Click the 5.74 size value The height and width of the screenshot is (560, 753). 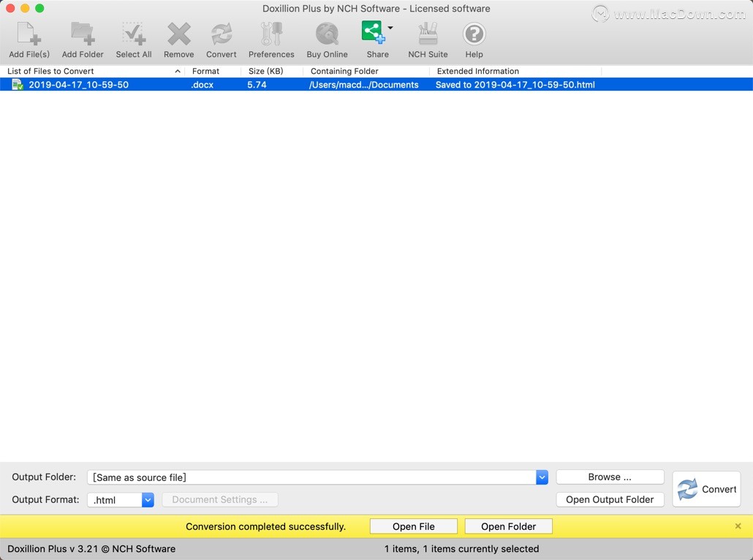257,85
